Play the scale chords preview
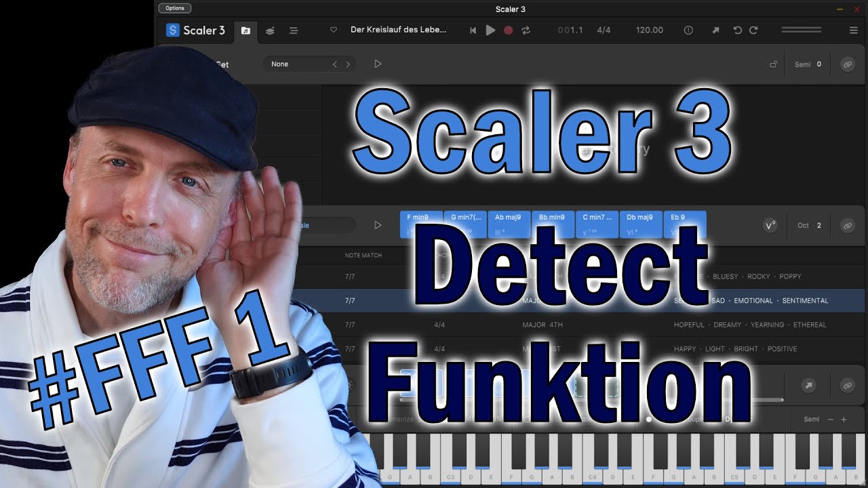The width and height of the screenshot is (868, 488). (x=378, y=225)
